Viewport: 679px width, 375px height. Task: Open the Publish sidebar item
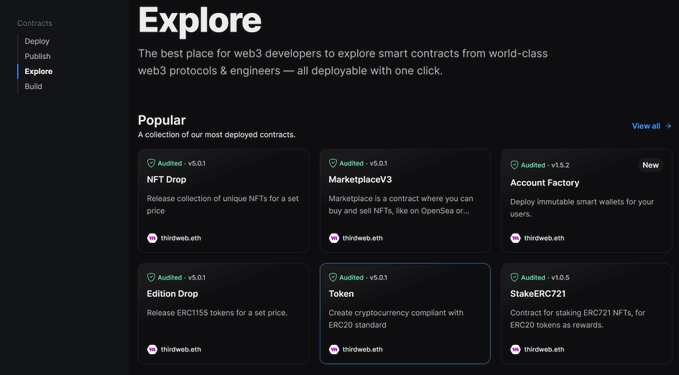tap(37, 56)
